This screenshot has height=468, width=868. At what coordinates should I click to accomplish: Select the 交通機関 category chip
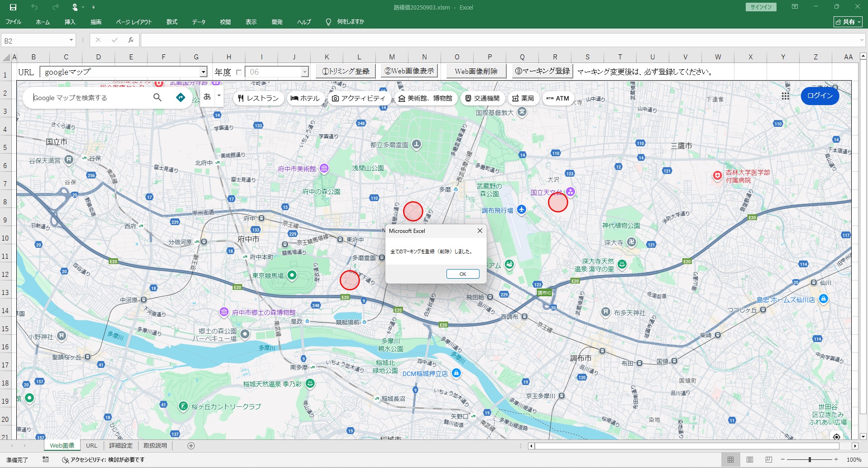point(482,98)
